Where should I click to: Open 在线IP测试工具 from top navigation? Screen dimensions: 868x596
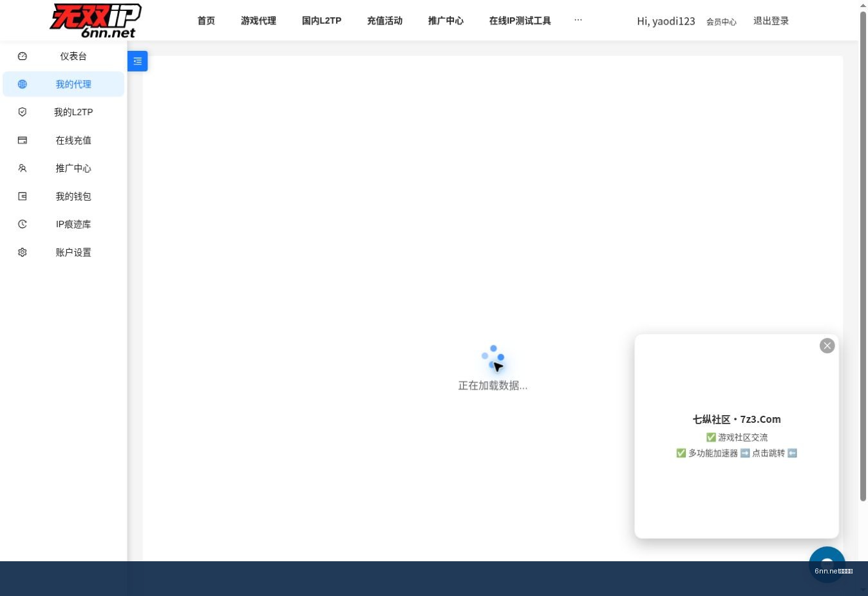(x=520, y=21)
